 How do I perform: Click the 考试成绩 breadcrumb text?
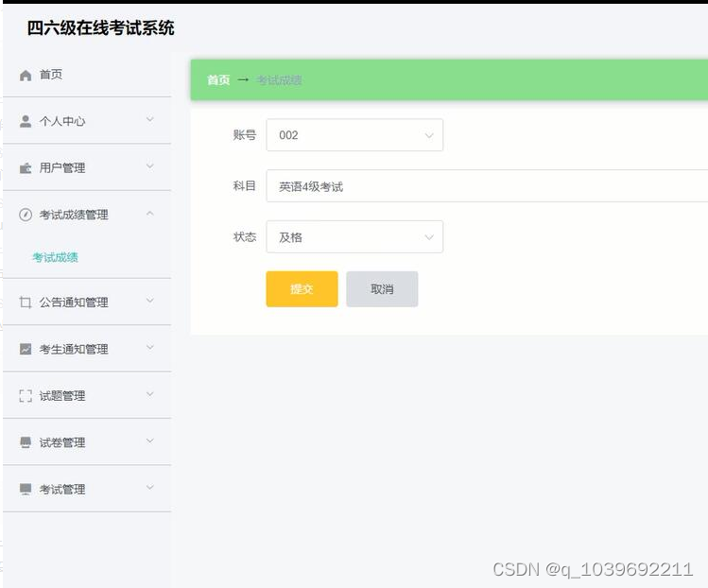279,80
